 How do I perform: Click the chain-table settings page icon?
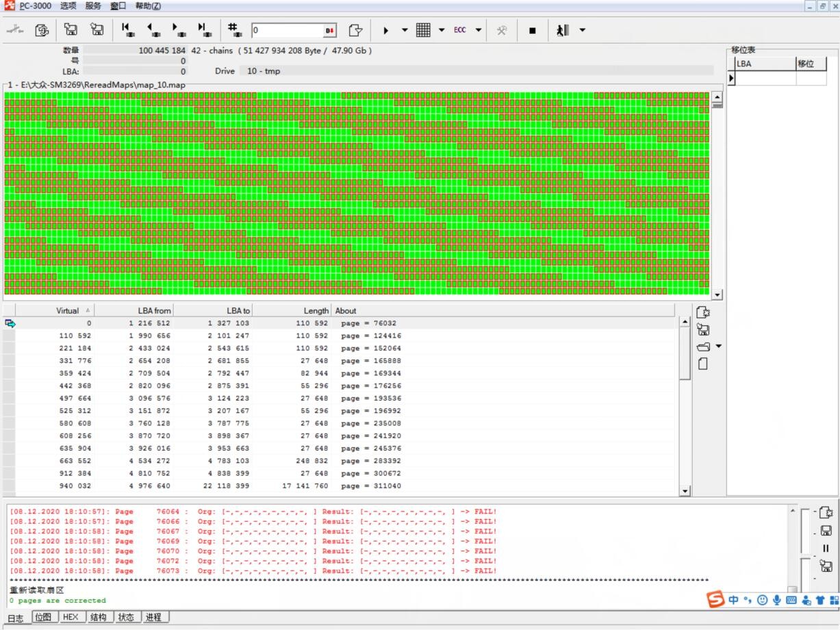(703, 312)
